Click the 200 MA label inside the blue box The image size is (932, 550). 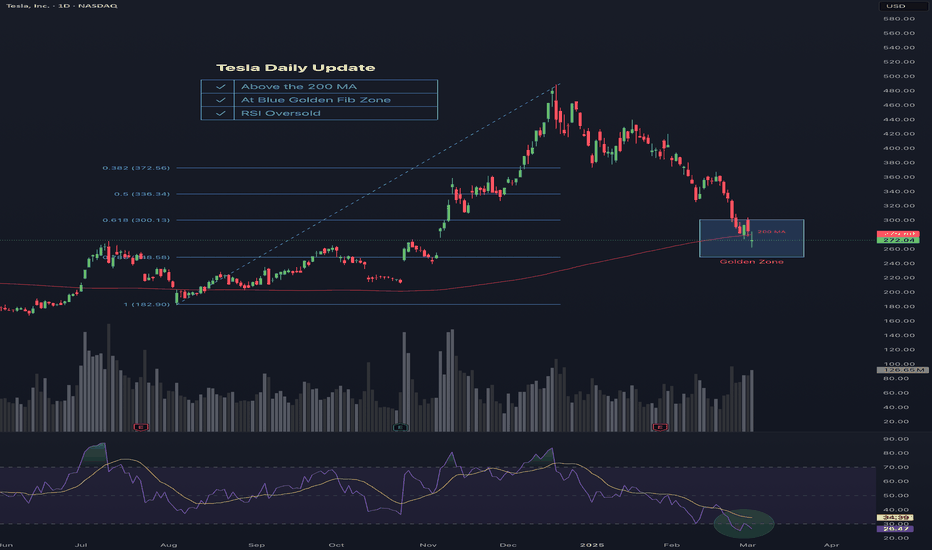[x=772, y=232]
